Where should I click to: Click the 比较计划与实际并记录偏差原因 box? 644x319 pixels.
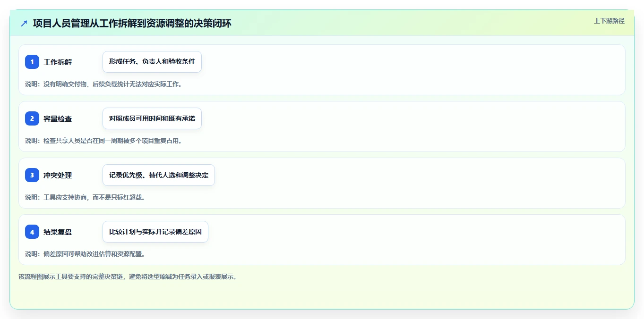pos(155,232)
